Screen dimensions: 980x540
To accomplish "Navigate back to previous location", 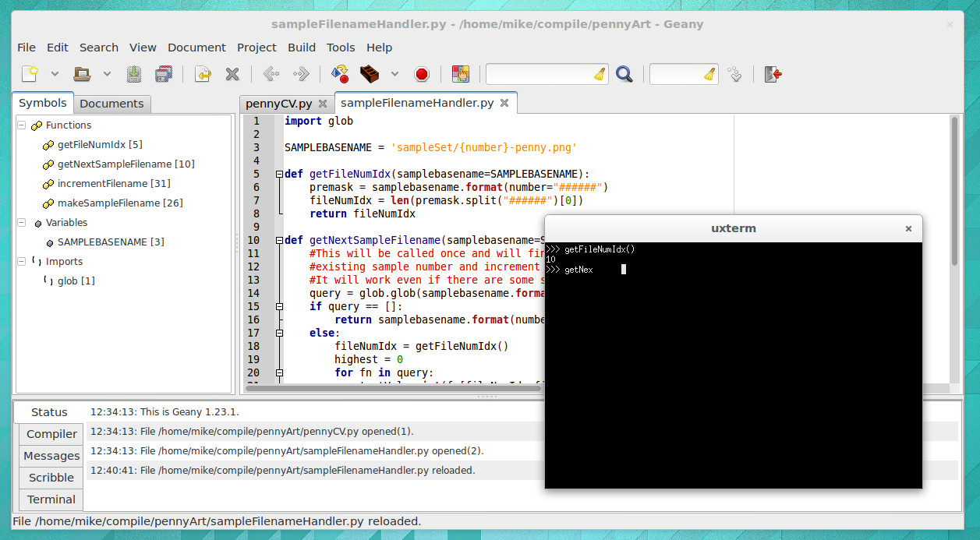I will (270, 73).
